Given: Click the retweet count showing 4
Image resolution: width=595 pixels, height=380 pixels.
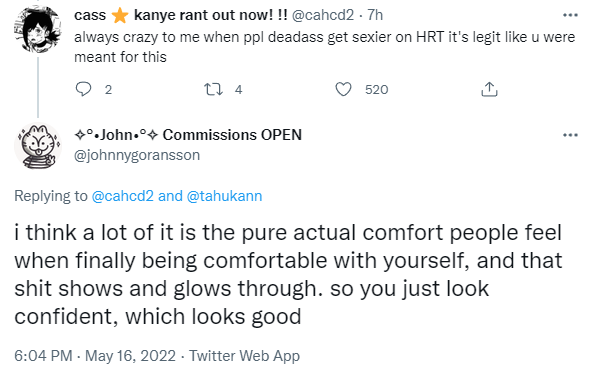Looking at the screenshot, I should coord(238,90).
